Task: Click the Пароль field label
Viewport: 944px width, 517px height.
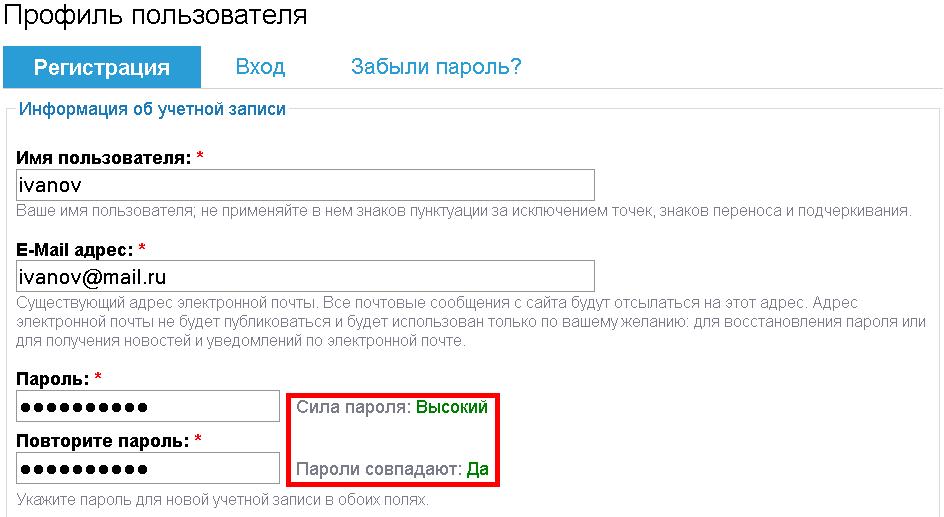Action: point(53,379)
